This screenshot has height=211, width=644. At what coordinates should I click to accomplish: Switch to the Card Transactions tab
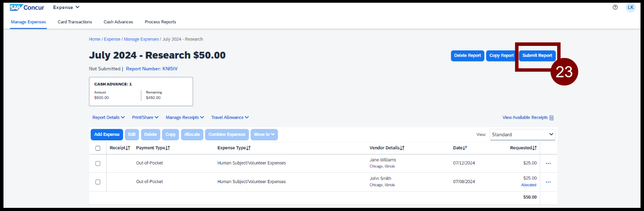75,22
